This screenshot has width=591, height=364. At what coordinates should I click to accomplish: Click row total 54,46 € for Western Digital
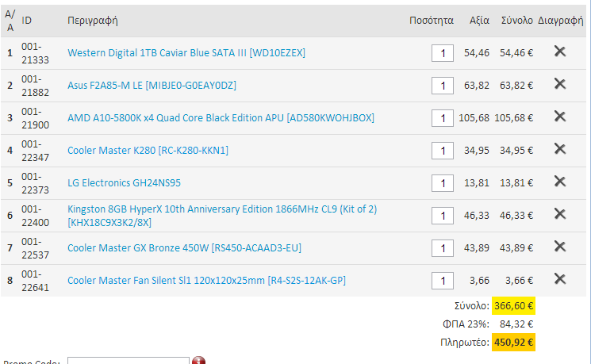click(516, 53)
